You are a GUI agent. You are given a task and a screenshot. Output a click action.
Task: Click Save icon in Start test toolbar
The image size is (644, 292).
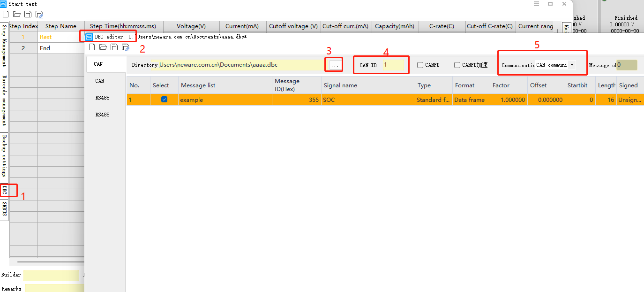[x=28, y=15]
